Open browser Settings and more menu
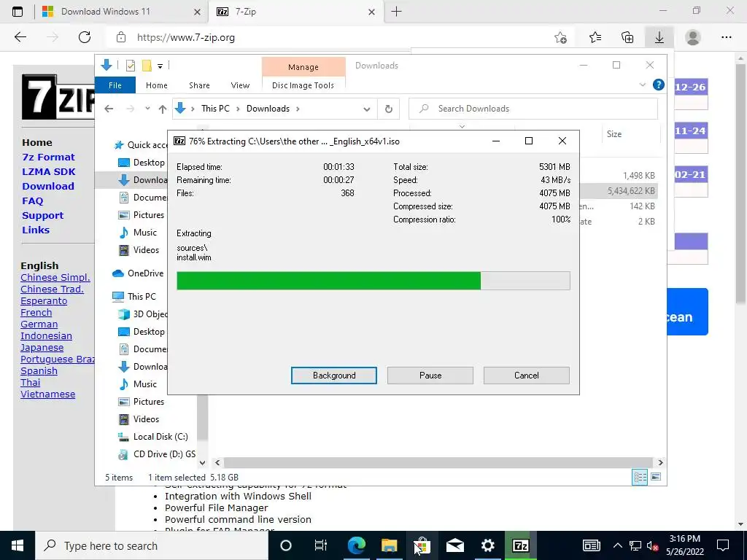Screen dimensions: 747x560 726,37
